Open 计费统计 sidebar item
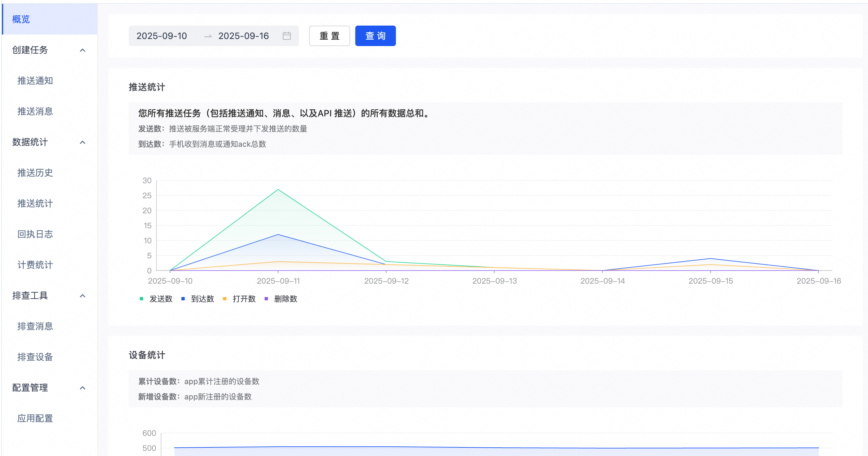Image resolution: width=868 pixels, height=456 pixels. tap(35, 265)
